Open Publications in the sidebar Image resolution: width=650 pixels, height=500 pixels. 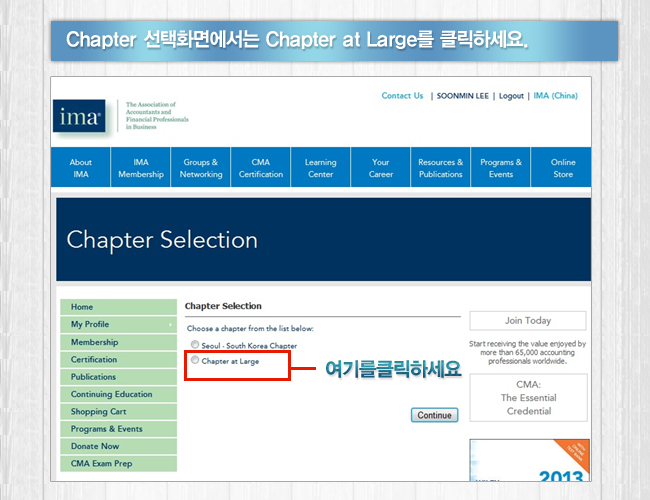click(119, 377)
